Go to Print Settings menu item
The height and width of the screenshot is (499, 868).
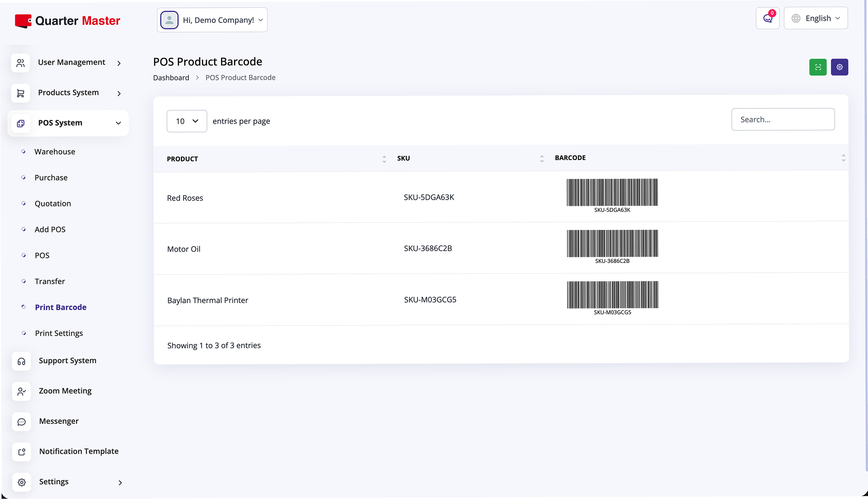point(59,333)
